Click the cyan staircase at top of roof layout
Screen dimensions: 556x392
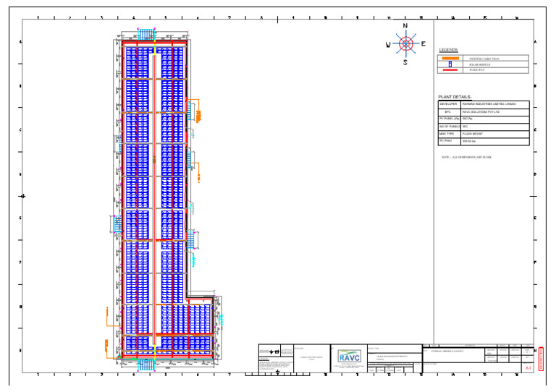click(146, 34)
